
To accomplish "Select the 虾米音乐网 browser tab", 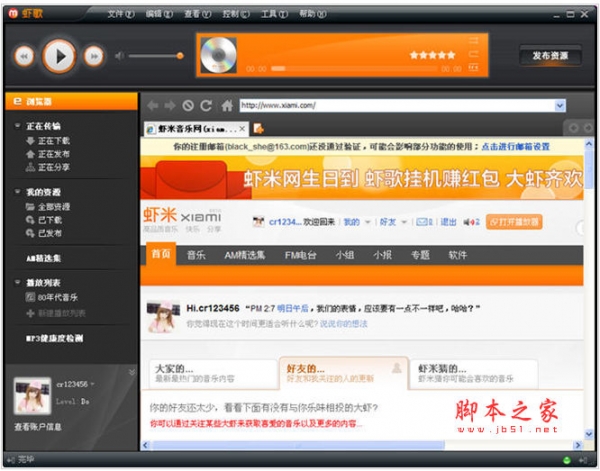I will click(197, 129).
